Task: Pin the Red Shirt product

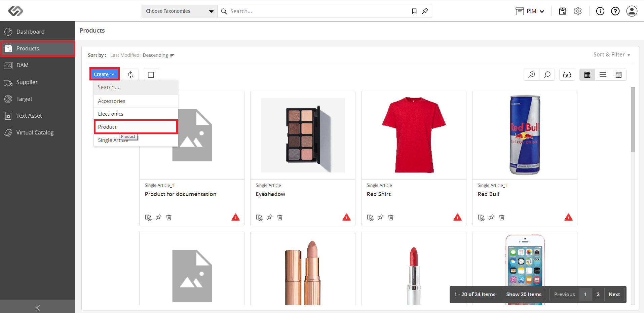Action: coord(380,218)
